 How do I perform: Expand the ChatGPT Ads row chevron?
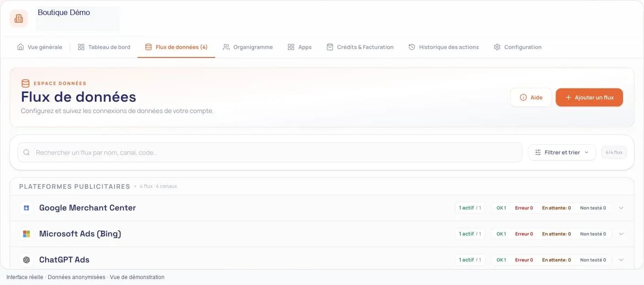(x=621, y=260)
